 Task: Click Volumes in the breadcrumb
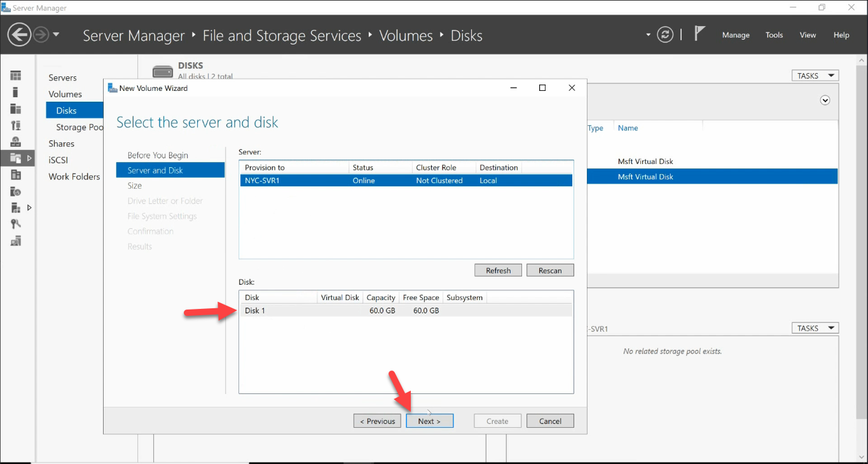pyautogui.click(x=406, y=36)
